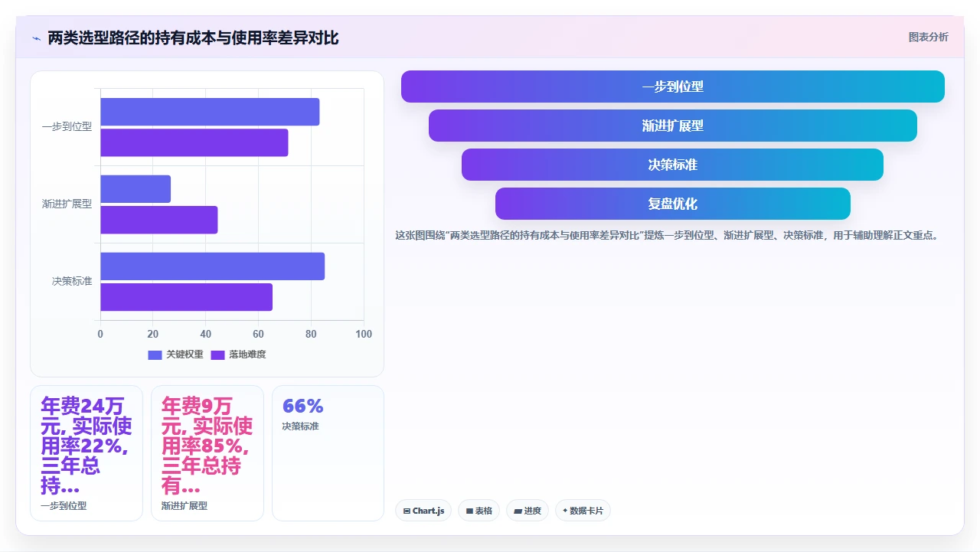The height and width of the screenshot is (552, 980).
Task: Click the 一步到位型 落地难度 bar
Action: [194, 142]
